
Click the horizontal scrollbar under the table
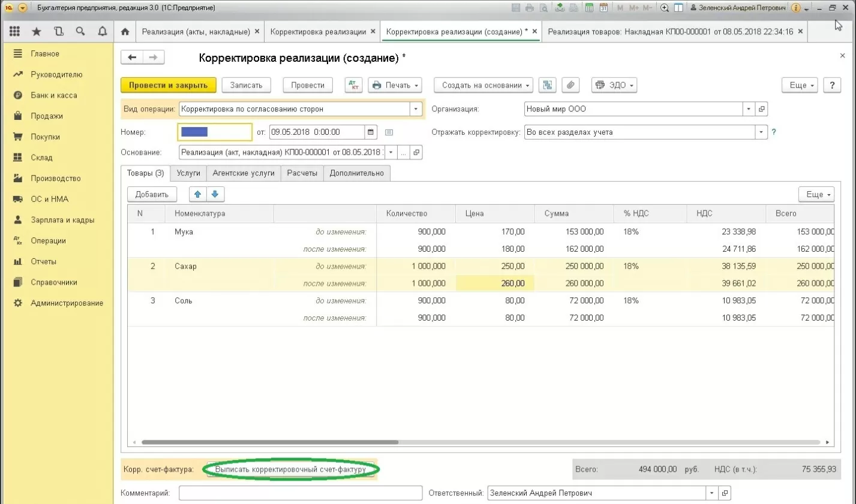[x=270, y=442]
